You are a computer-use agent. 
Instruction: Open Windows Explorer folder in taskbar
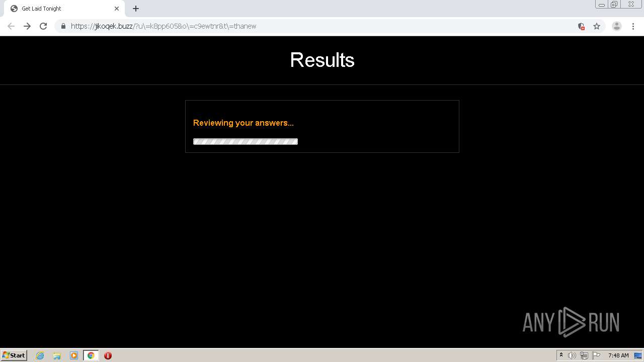[57, 355]
